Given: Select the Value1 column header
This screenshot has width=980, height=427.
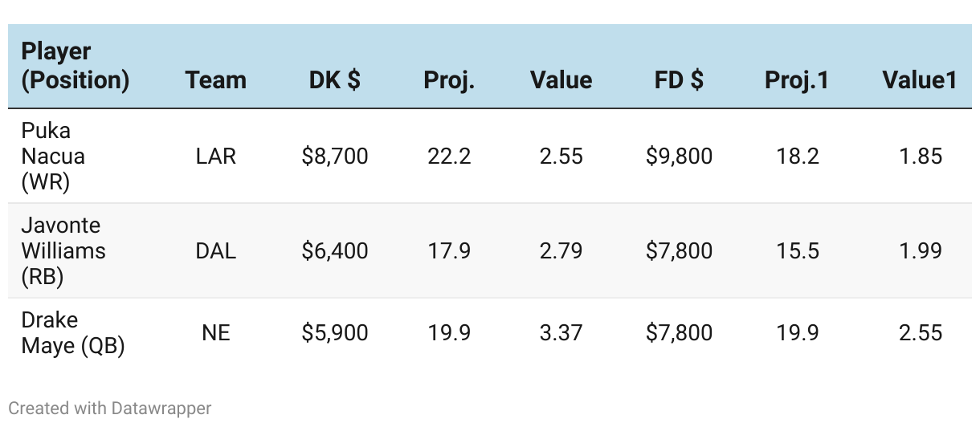Looking at the screenshot, I should (x=919, y=80).
